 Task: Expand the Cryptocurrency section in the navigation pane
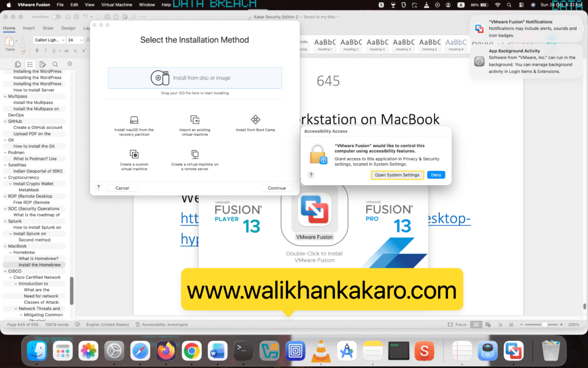(5, 177)
